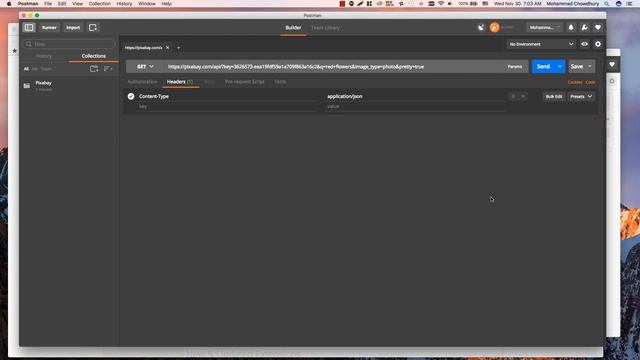Open the File menu
Screen dimensions: 640x360
pos(48,4)
